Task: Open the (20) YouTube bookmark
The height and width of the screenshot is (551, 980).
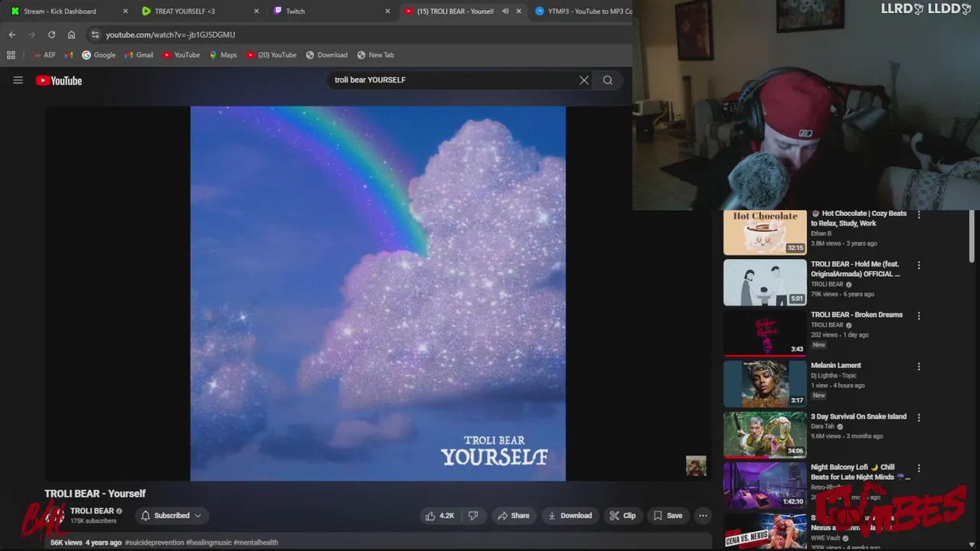Action: [x=272, y=55]
